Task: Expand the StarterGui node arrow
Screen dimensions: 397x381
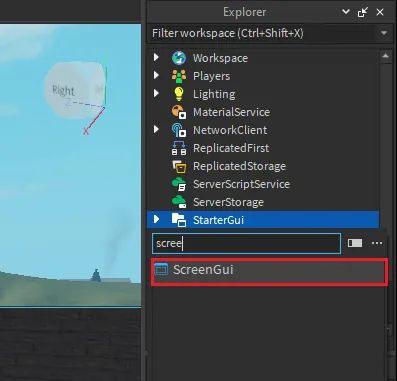Action: 156,219
